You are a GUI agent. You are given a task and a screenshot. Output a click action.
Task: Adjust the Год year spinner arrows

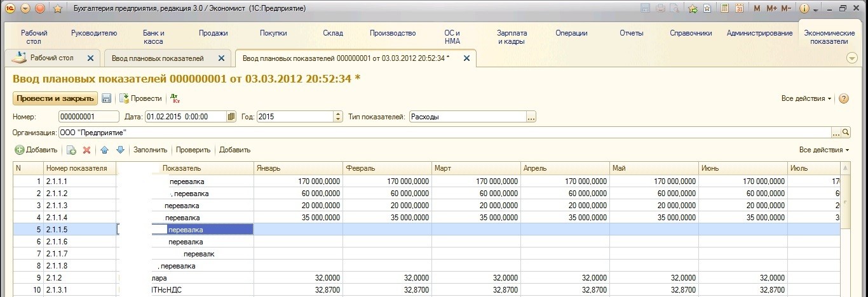tap(338, 117)
